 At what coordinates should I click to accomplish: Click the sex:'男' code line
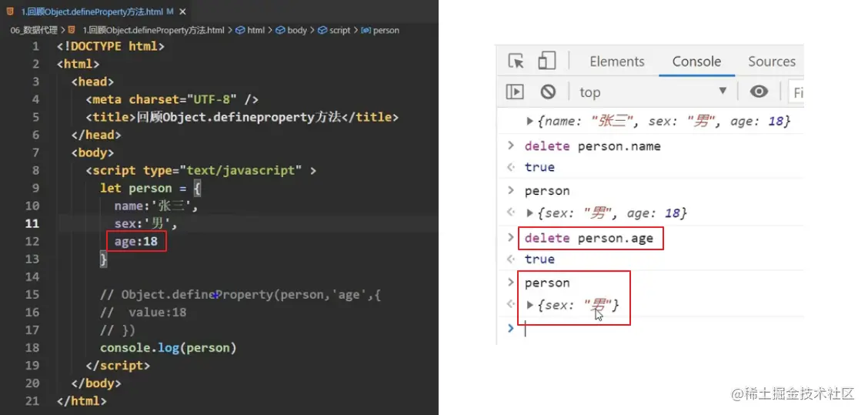coord(145,223)
